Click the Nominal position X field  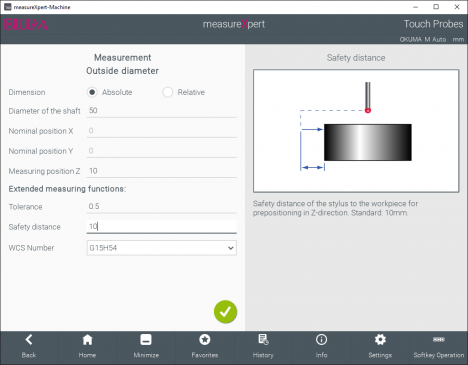click(x=162, y=131)
